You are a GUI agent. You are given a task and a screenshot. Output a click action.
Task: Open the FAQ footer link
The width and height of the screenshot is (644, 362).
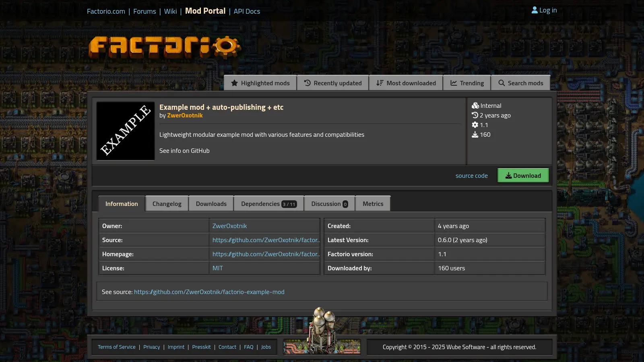click(x=249, y=347)
